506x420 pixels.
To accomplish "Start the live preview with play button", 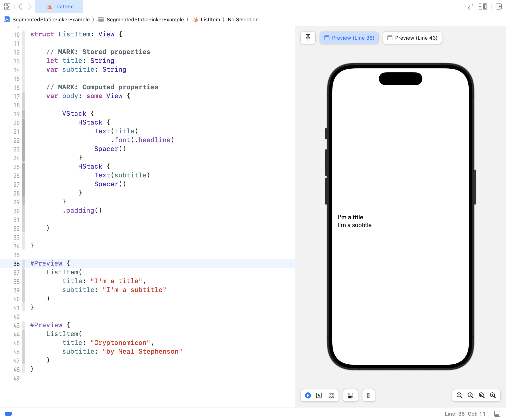I will pyautogui.click(x=307, y=395).
